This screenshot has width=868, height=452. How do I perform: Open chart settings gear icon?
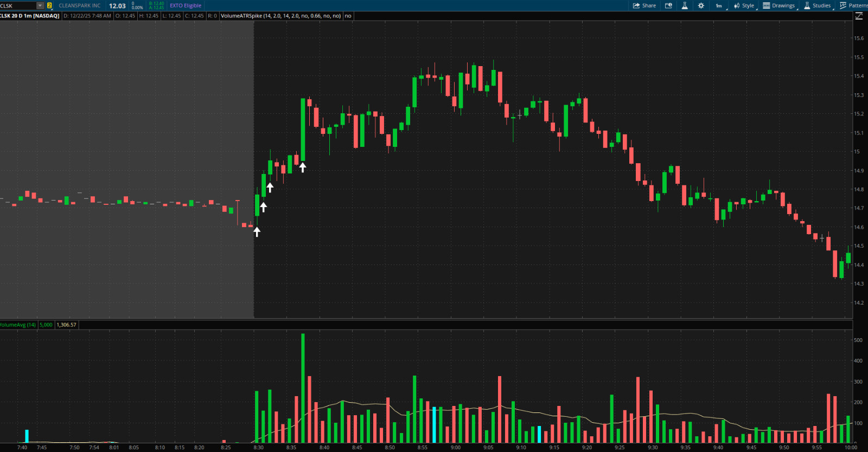point(701,5)
